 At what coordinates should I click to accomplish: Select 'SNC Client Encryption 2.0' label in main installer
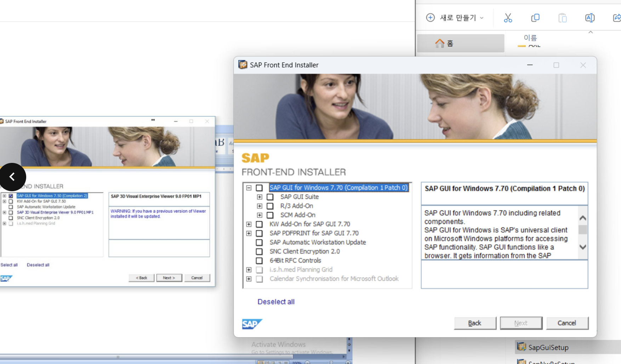tap(304, 251)
